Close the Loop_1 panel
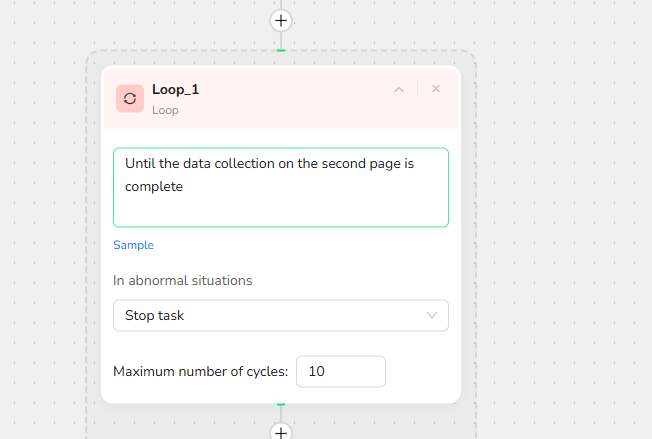 [436, 89]
